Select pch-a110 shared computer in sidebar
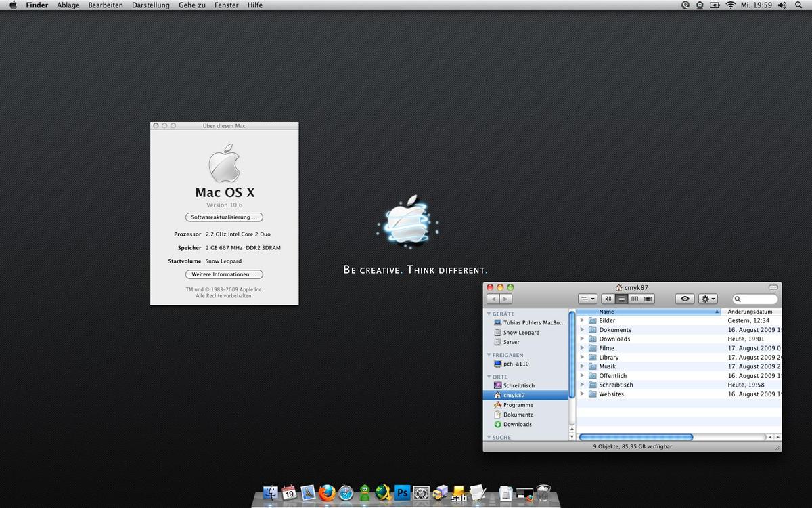This screenshot has height=508, width=812. (516, 364)
